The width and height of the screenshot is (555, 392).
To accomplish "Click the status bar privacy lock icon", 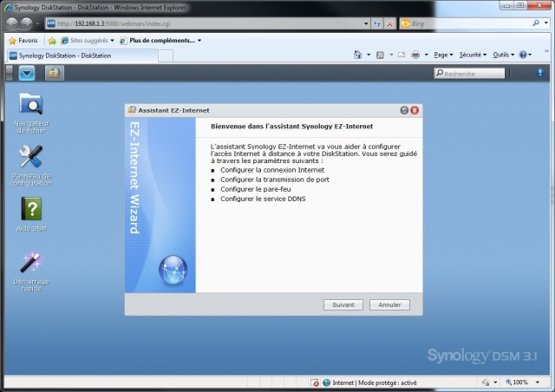I will [x=486, y=382].
